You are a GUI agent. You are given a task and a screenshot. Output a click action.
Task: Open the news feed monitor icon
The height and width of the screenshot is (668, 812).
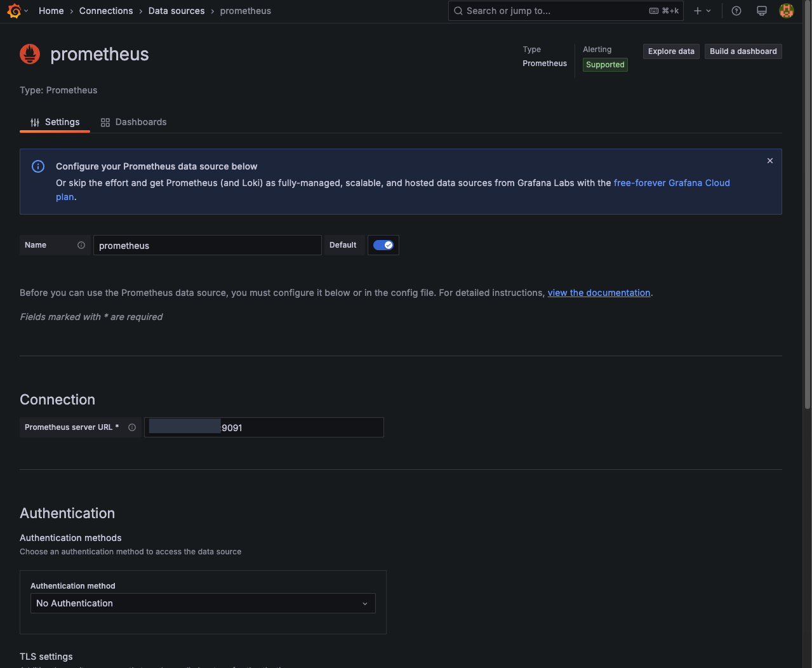click(x=762, y=11)
